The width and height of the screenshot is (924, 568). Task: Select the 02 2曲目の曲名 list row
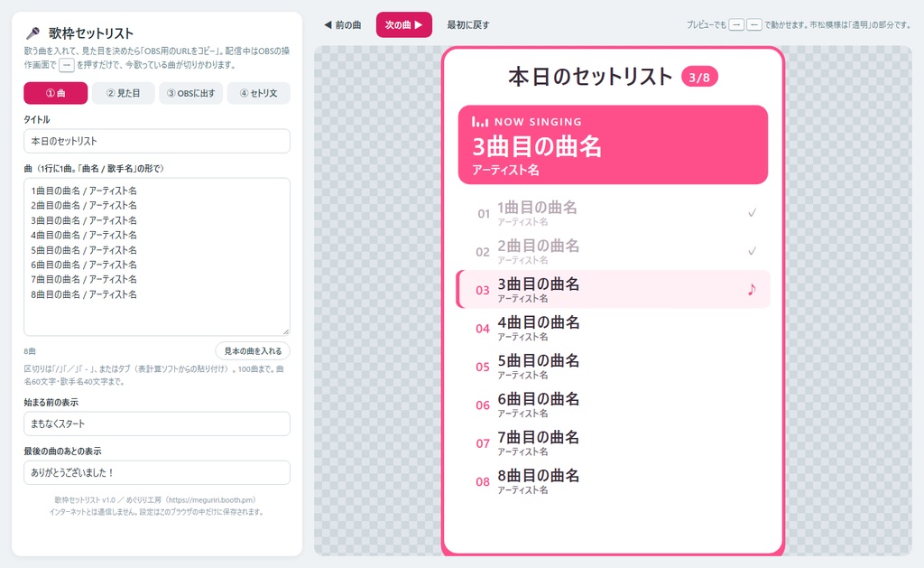tap(614, 251)
